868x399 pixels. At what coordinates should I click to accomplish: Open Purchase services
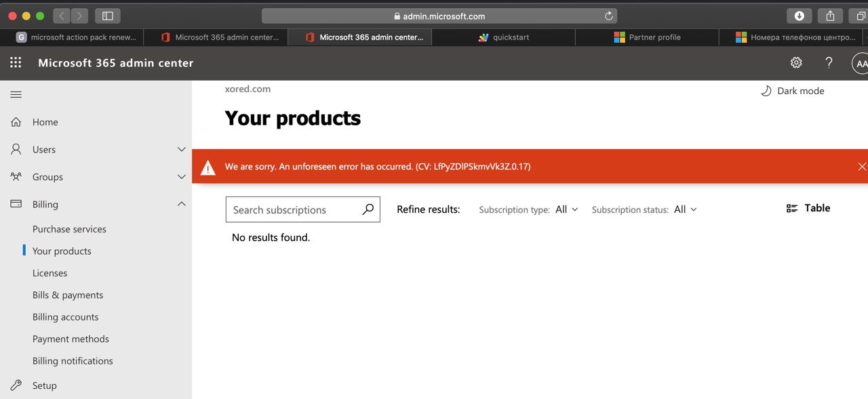[x=69, y=229]
